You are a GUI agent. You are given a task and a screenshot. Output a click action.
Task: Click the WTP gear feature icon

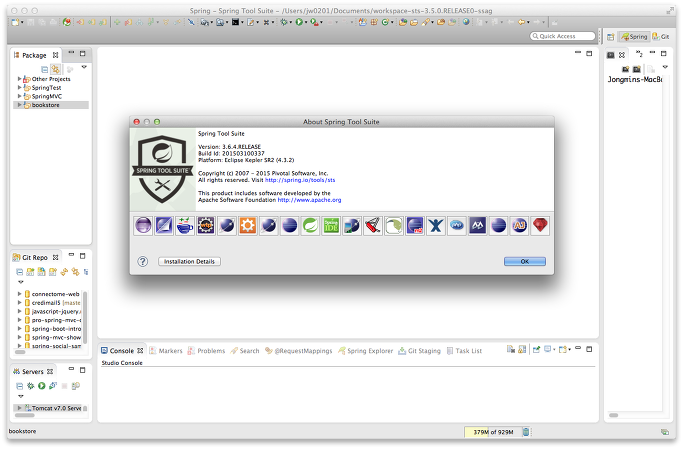click(x=206, y=226)
